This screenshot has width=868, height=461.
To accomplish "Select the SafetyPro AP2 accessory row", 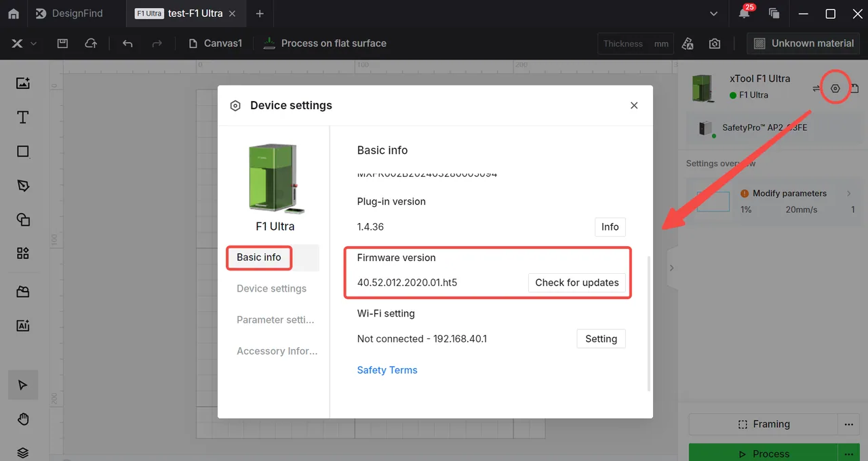I will (x=772, y=127).
